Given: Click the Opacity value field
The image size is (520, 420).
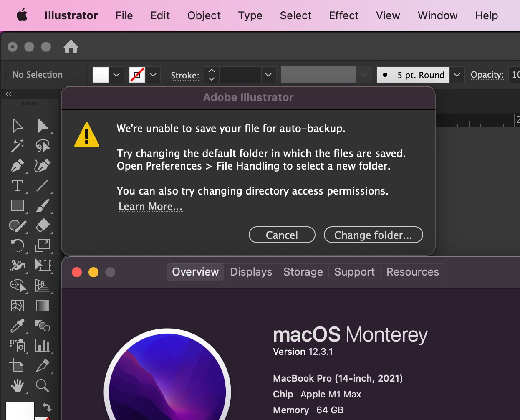Looking at the screenshot, I should tap(515, 75).
